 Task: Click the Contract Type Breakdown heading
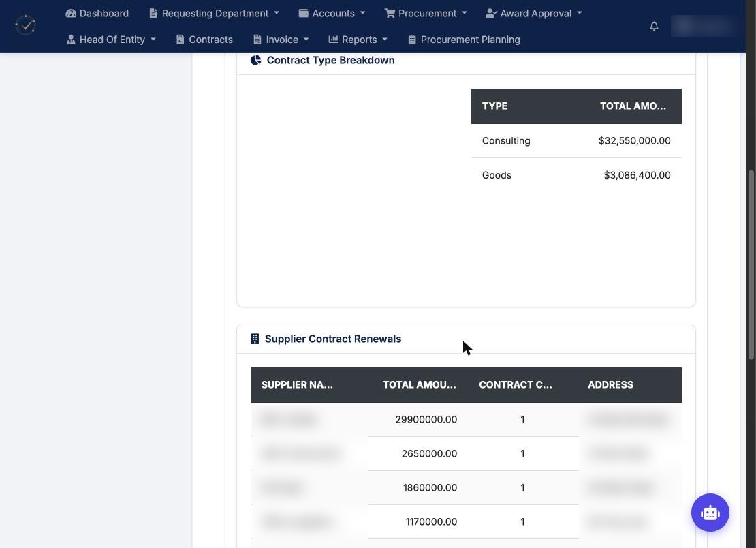[330, 60]
